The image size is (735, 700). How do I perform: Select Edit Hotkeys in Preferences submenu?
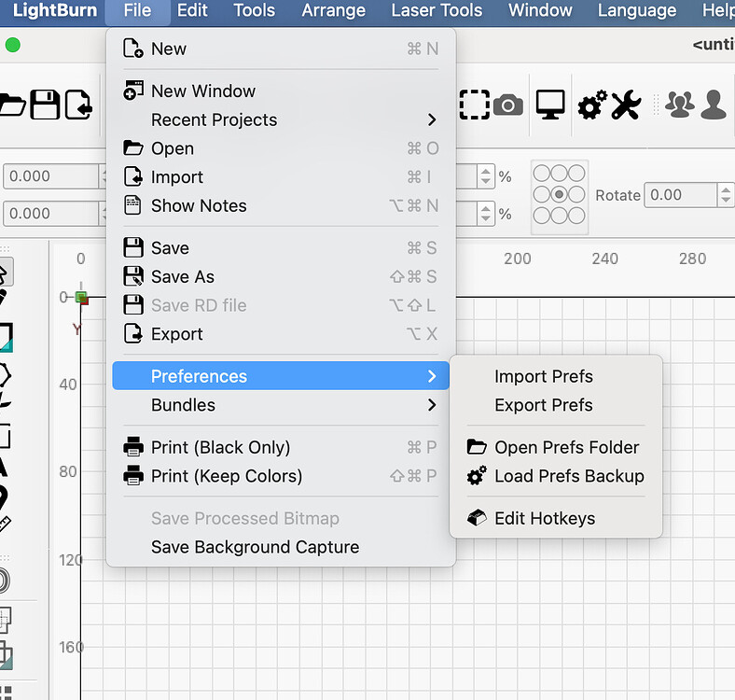pyautogui.click(x=545, y=518)
